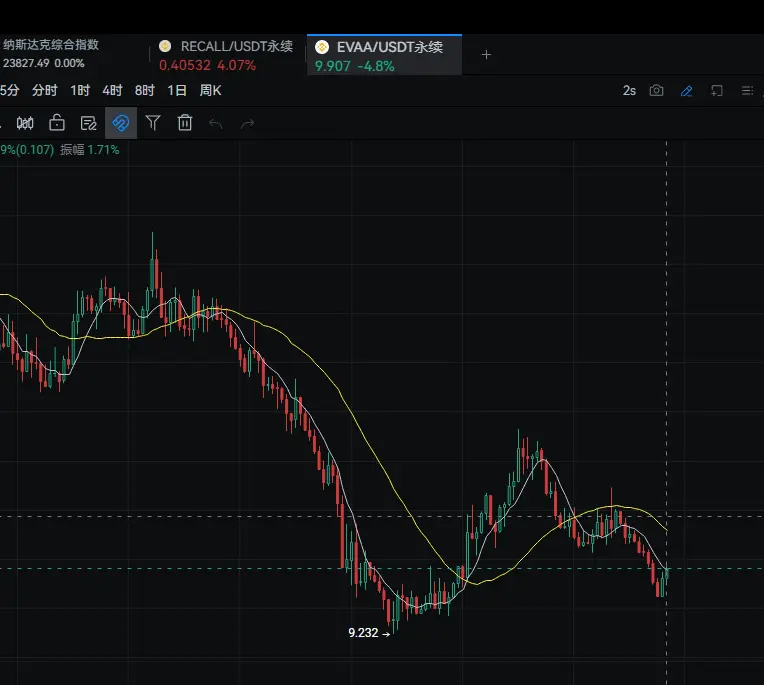Toggle the drawing lock padlock icon
The height and width of the screenshot is (685, 764).
coord(57,123)
